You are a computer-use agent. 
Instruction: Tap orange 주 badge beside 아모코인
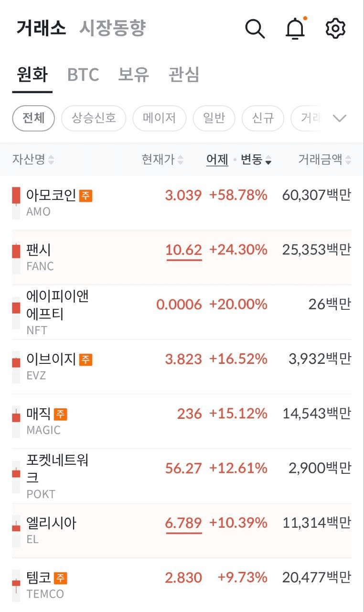[86, 196]
